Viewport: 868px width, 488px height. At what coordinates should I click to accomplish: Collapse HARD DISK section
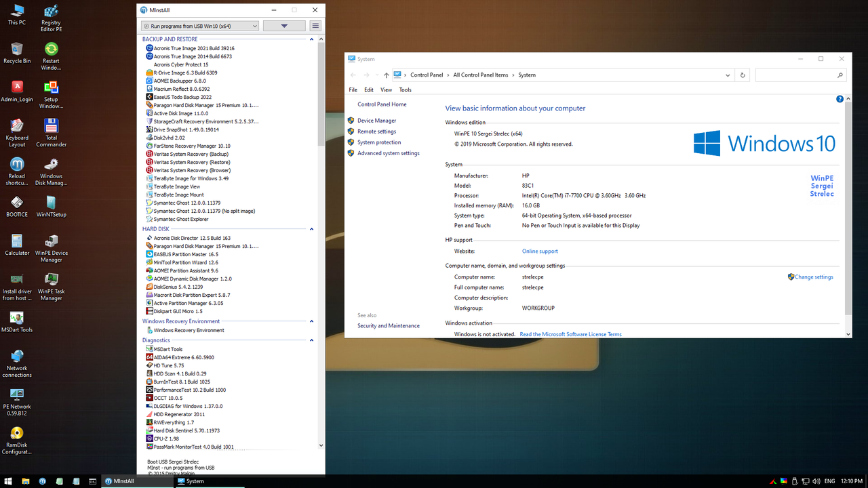pos(312,229)
